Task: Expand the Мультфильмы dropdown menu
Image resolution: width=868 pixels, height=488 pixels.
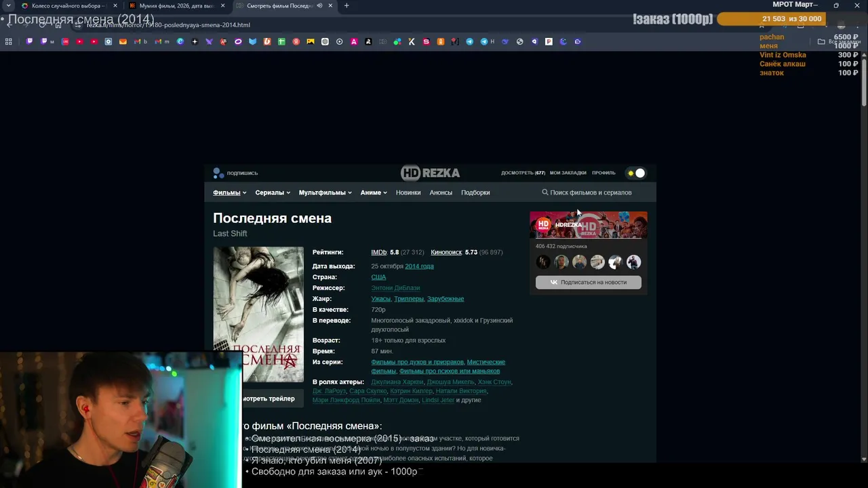Action: tap(325, 192)
